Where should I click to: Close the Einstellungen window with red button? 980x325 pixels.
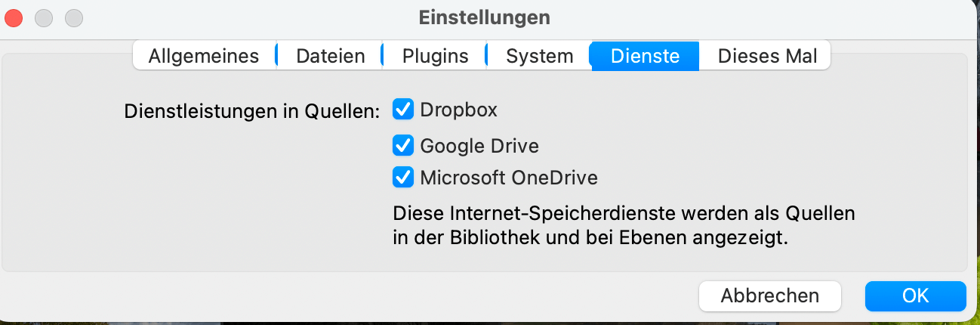pyautogui.click(x=14, y=17)
